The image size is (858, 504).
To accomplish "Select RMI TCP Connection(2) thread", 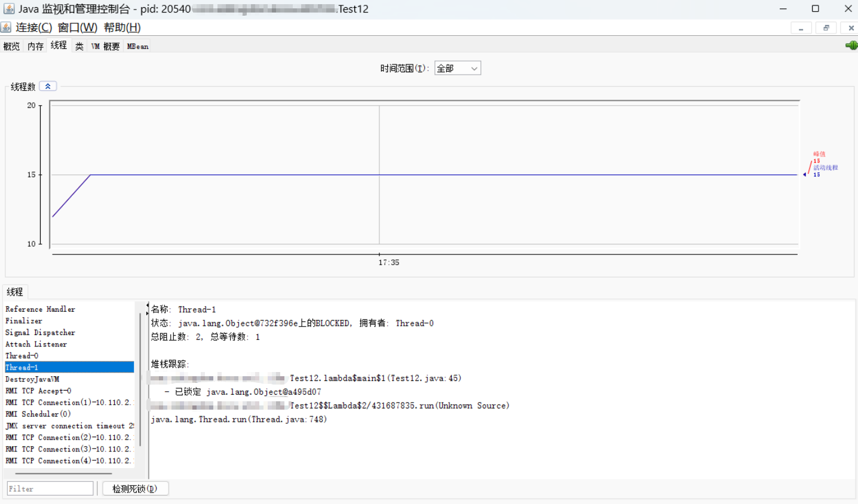I will point(69,437).
